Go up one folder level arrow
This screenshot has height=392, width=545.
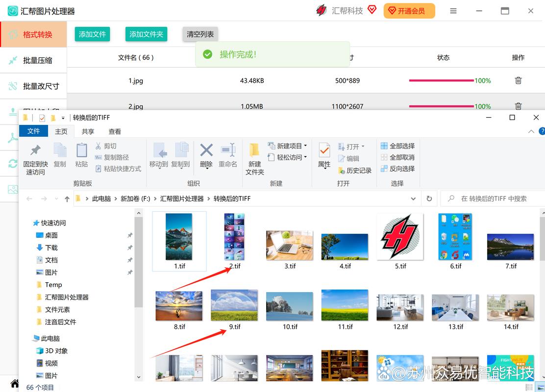[x=67, y=199]
